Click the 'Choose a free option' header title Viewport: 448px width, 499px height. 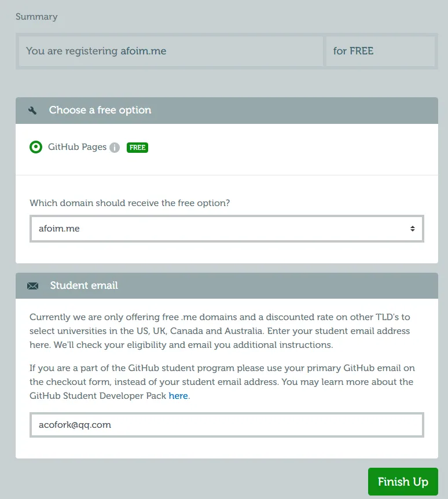pos(100,110)
